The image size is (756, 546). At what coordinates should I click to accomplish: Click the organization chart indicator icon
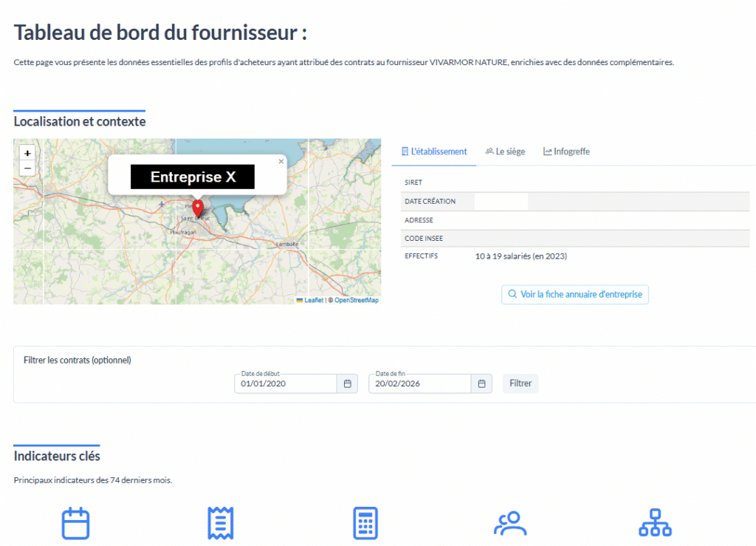coord(655,523)
